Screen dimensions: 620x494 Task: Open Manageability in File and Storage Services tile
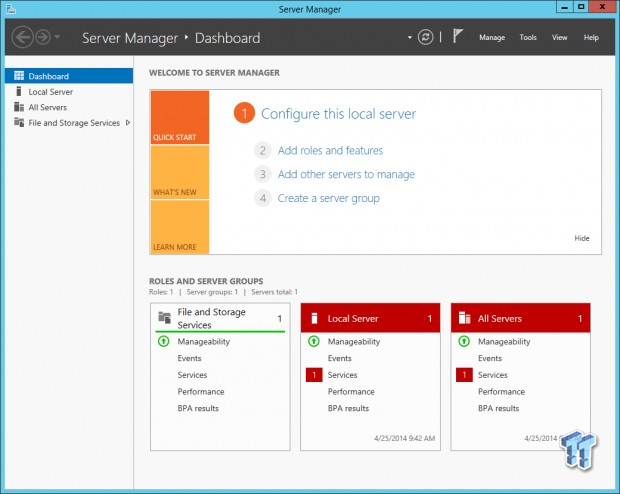pos(204,342)
